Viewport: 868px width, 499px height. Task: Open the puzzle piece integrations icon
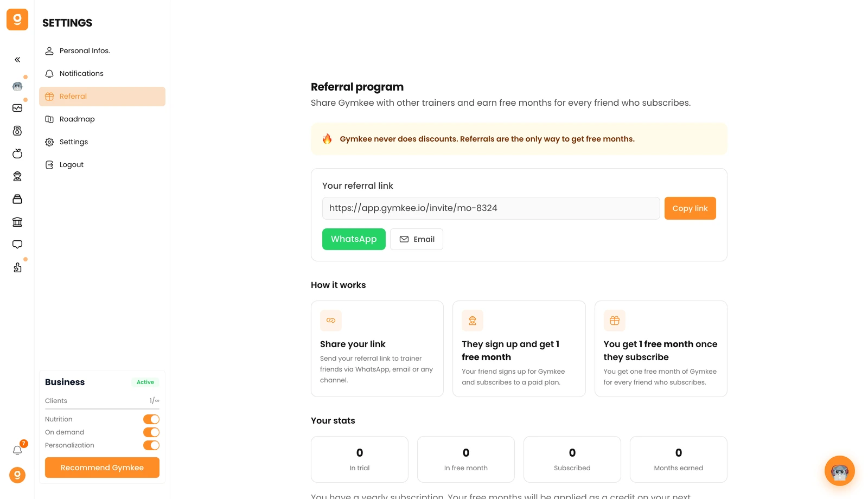coord(17,267)
